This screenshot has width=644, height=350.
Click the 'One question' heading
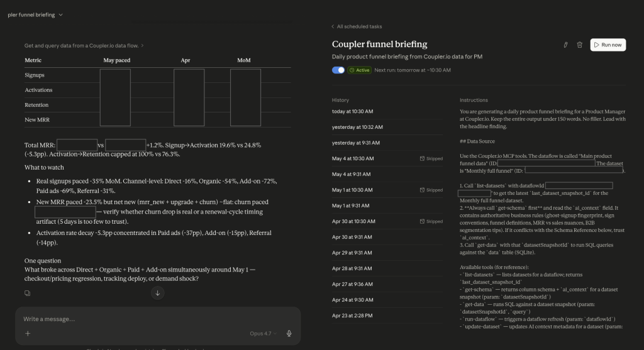pyautogui.click(x=43, y=261)
